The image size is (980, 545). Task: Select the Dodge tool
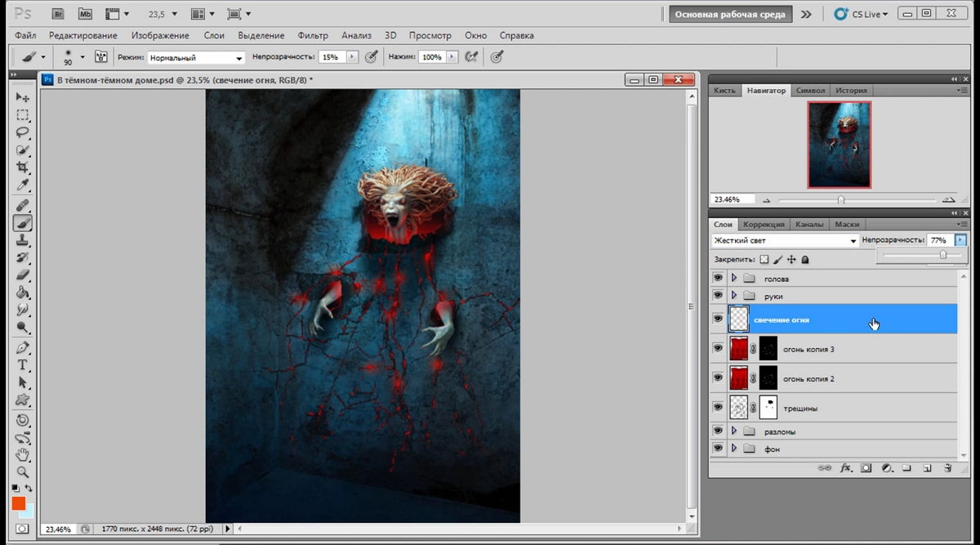[x=23, y=328]
